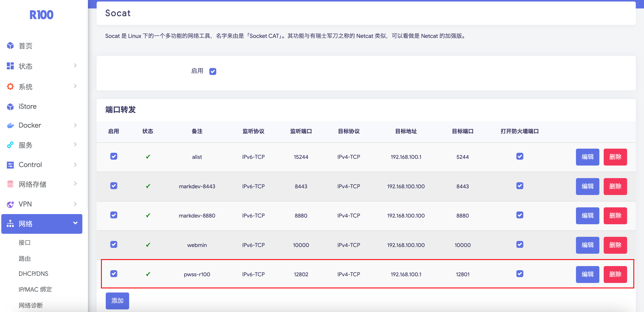The height and width of the screenshot is (312, 644).
Task: Toggle the main Socat enable checkbox
Action: (x=213, y=71)
